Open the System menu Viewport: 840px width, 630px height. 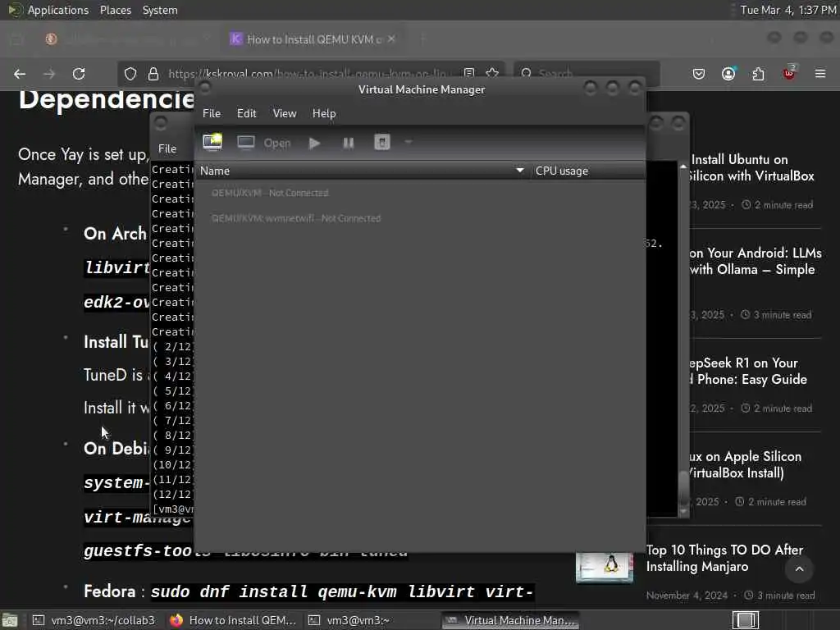[x=160, y=10]
